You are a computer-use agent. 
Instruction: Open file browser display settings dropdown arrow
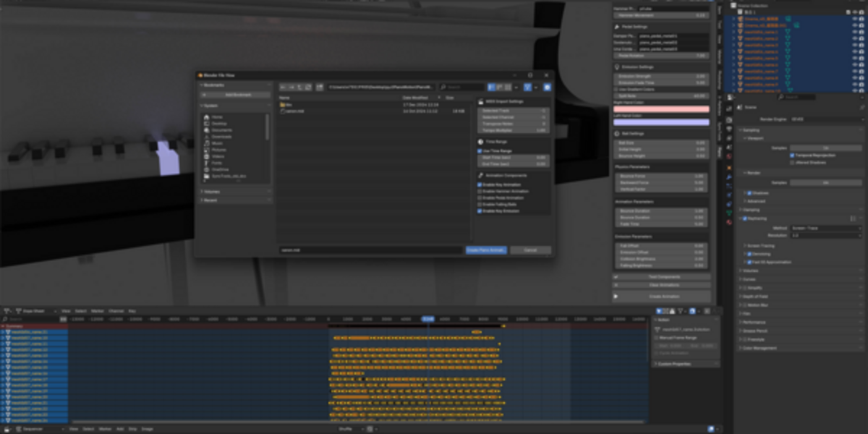[x=516, y=87]
